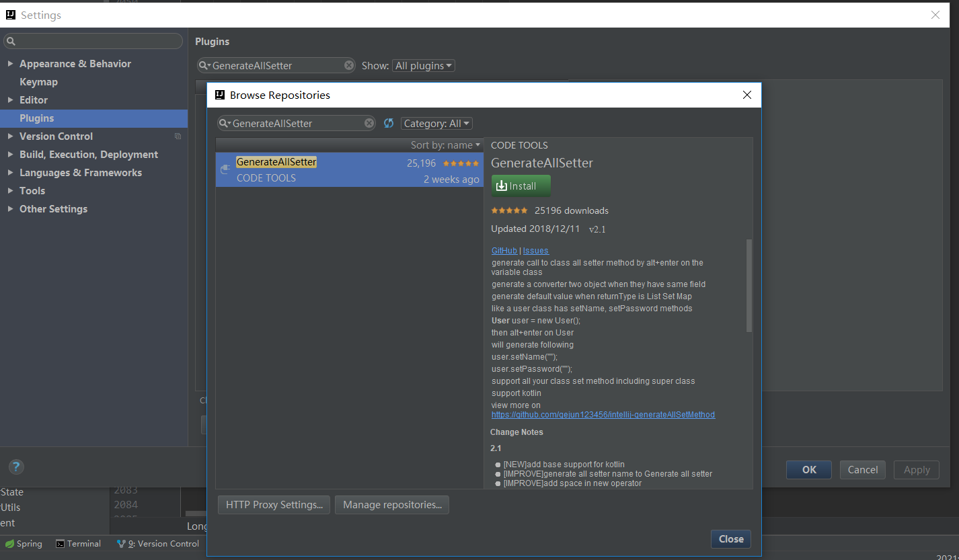Image resolution: width=959 pixels, height=560 pixels.
Task: Open HTTP Proxy Settings
Action: click(274, 505)
